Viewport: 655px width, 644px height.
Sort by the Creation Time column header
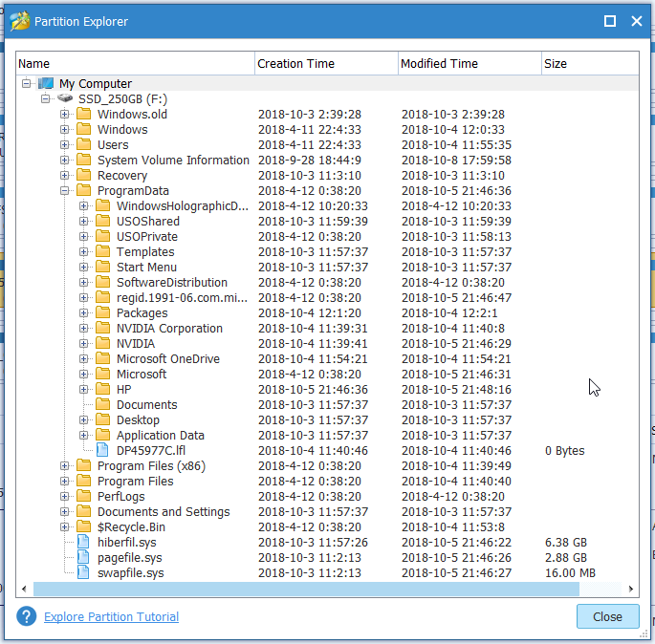[326, 63]
